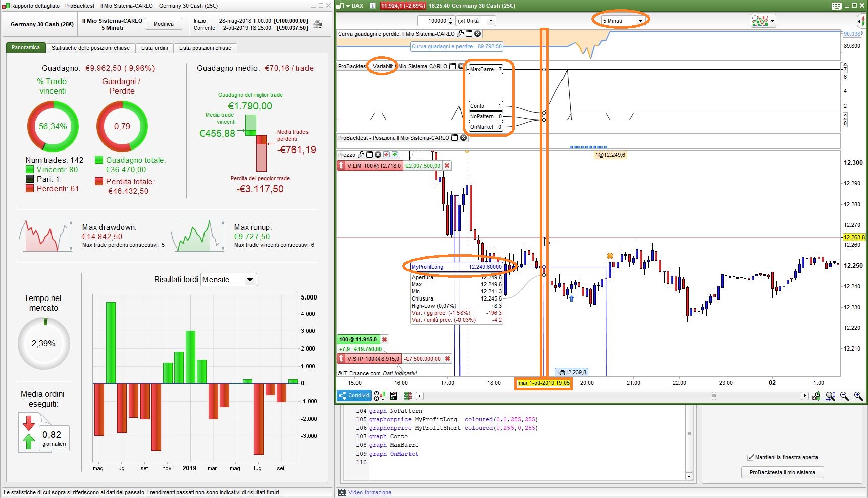
Task: Close the 100 @ 11.915,0 position
Action: [x=384, y=339]
